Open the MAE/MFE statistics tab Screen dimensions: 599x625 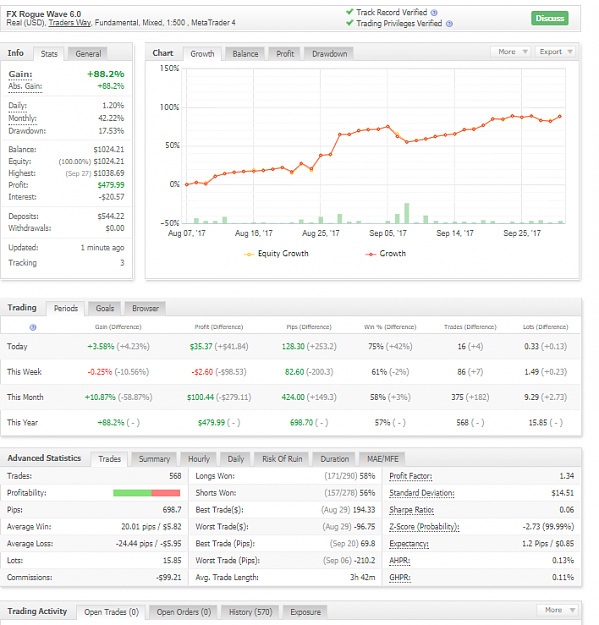point(382,459)
